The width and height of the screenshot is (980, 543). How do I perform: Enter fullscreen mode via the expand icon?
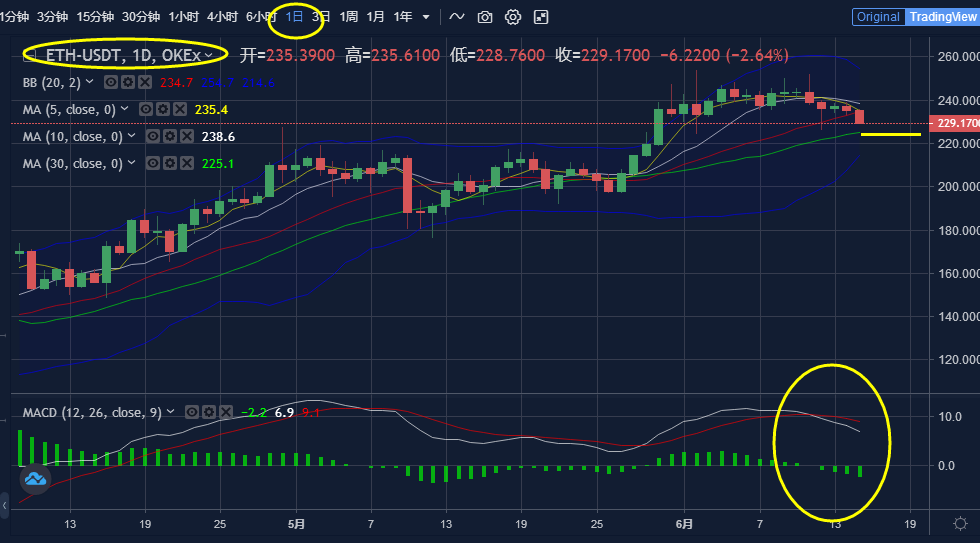click(x=541, y=17)
